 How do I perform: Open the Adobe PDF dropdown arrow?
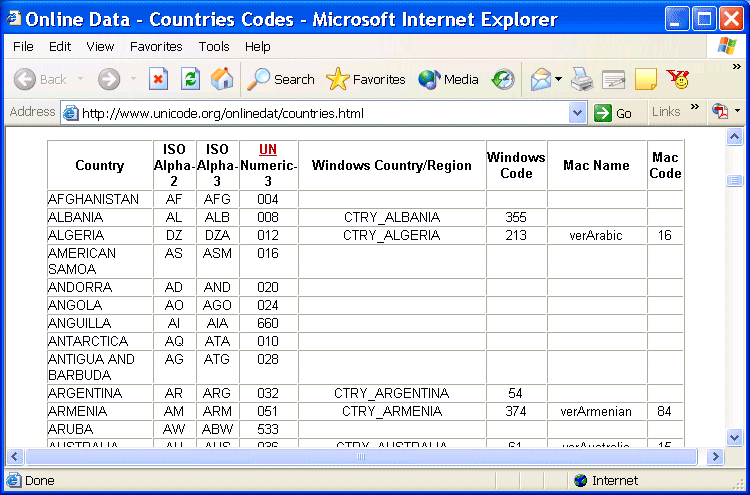737,111
